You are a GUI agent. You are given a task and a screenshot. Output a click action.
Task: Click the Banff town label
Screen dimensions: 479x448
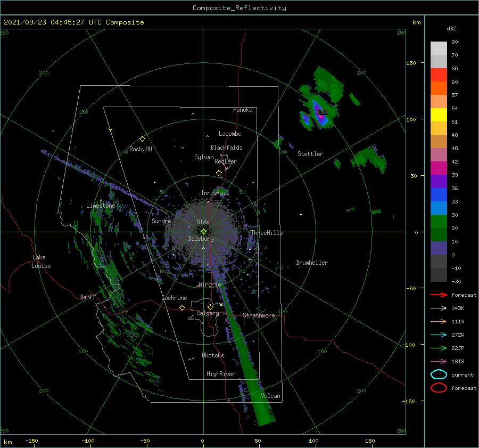(88, 297)
